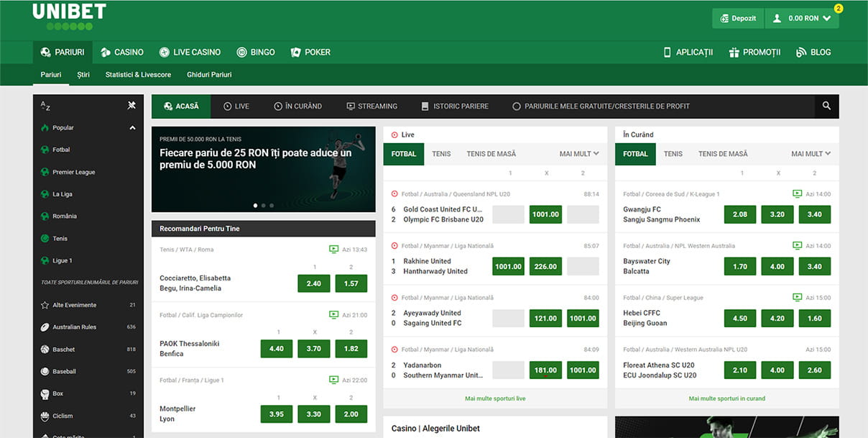This screenshot has width=868, height=438.
Task: Click the Australian Rules ball icon
Action: point(45,327)
